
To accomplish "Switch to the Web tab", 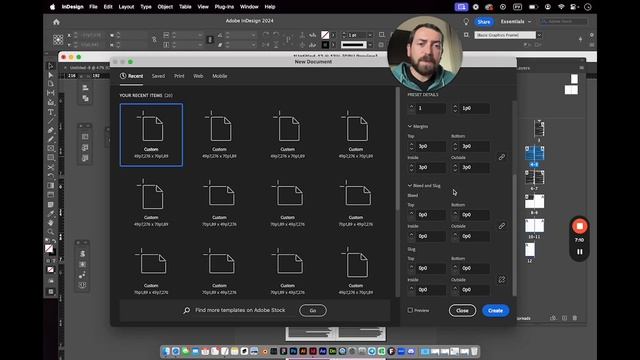I will [x=198, y=76].
